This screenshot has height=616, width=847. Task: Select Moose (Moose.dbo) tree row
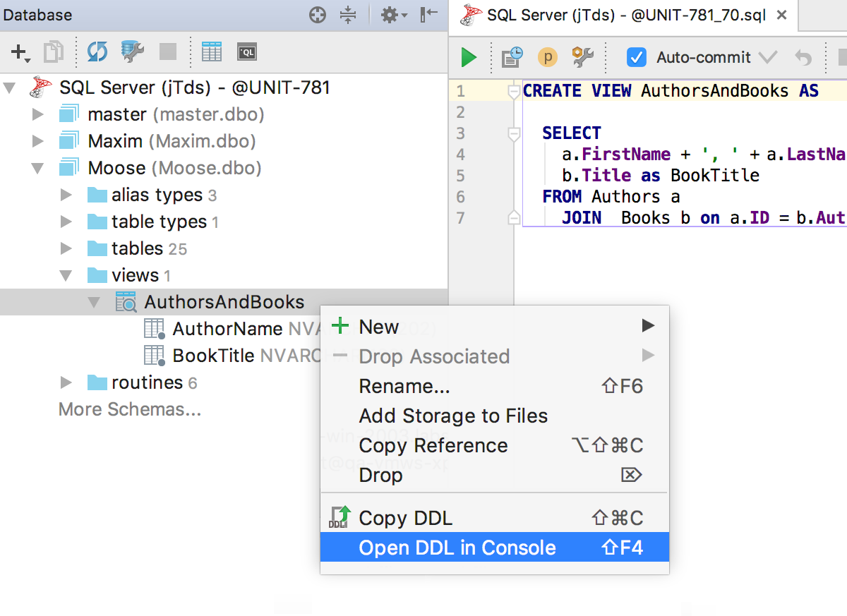tap(224, 168)
